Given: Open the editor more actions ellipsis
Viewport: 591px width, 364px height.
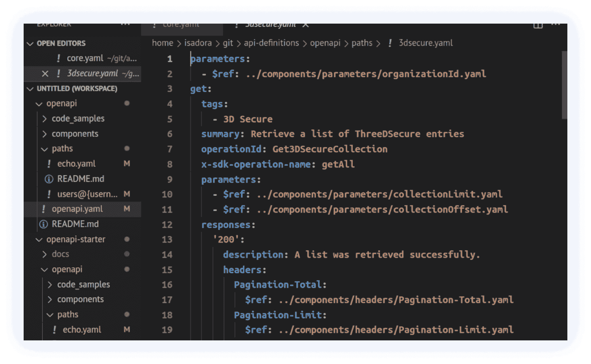Looking at the screenshot, I should pyautogui.click(x=556, y=25).
